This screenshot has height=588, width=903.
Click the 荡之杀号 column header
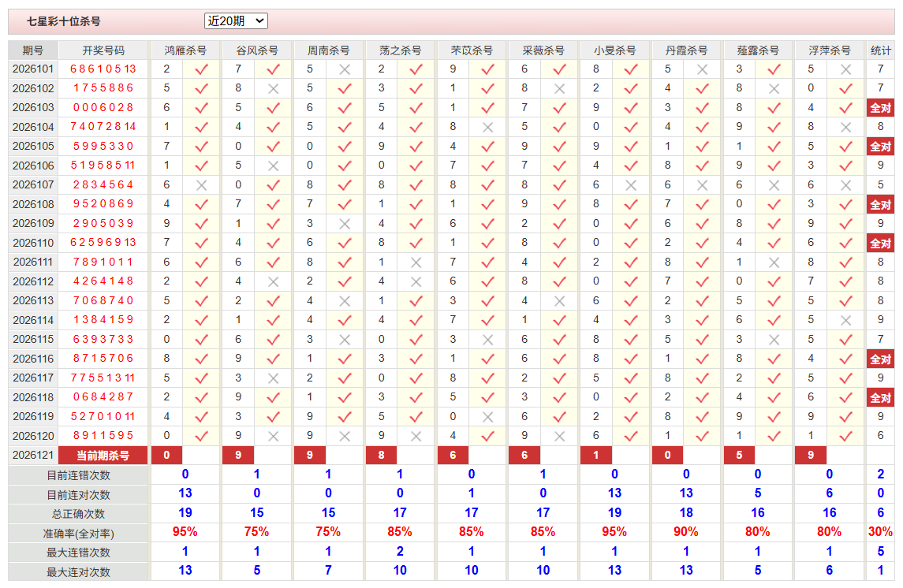click(400, 50)
